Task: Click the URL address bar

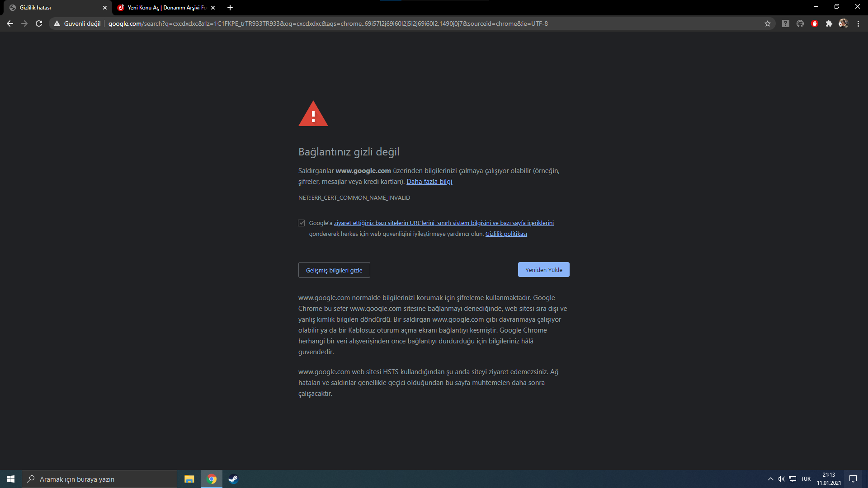Action: 407,23
